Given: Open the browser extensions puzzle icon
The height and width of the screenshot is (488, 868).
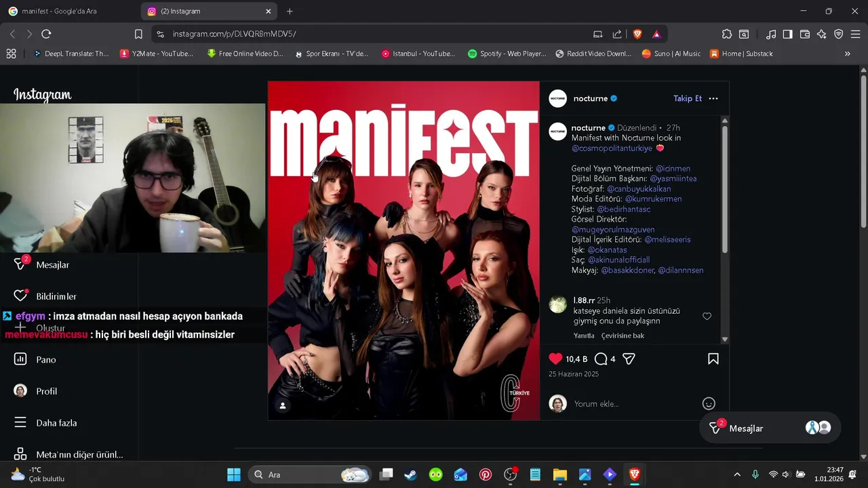Looking at the screenshot, I should (x=727, y=34).
